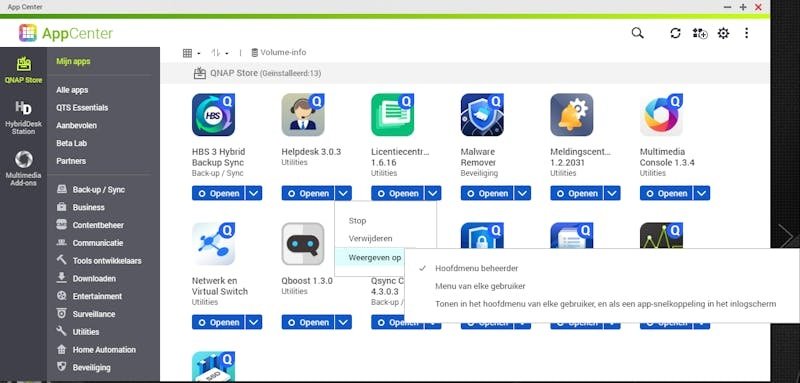
Task: Open Qboost with its Openen button
Action: click(308, 322)
